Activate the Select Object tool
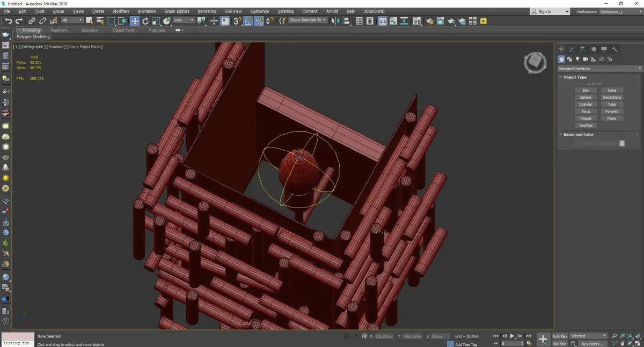The height and width of the screenshot is (347, 644). tap(89, 21)
